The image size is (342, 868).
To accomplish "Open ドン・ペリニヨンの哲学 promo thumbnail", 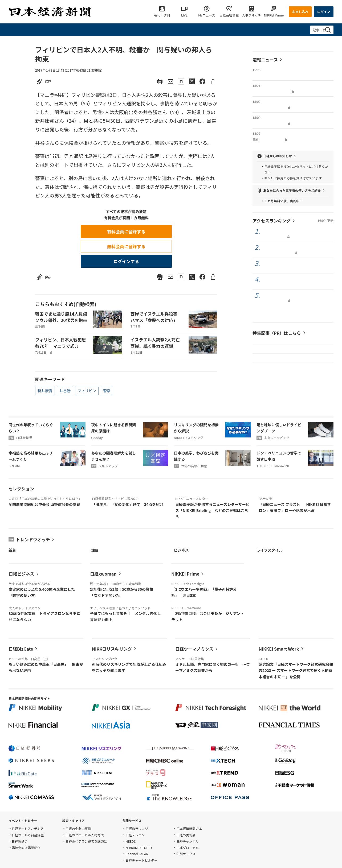I will pos(321,458).
